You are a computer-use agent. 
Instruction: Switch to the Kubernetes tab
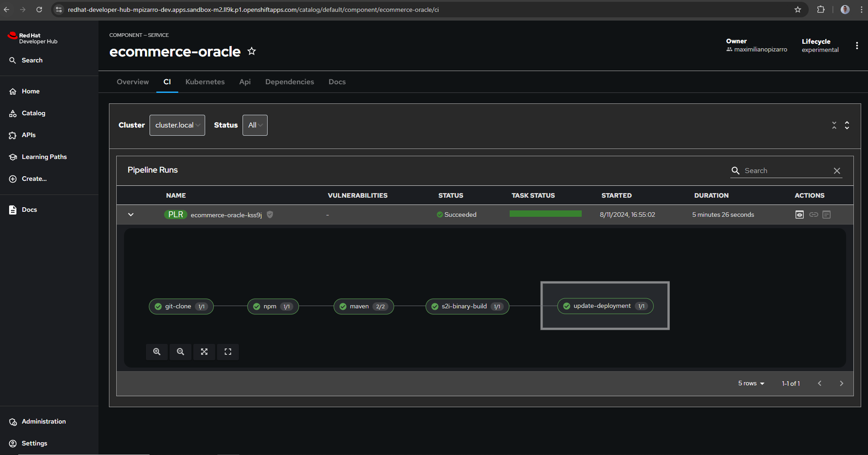click(205, 82)
